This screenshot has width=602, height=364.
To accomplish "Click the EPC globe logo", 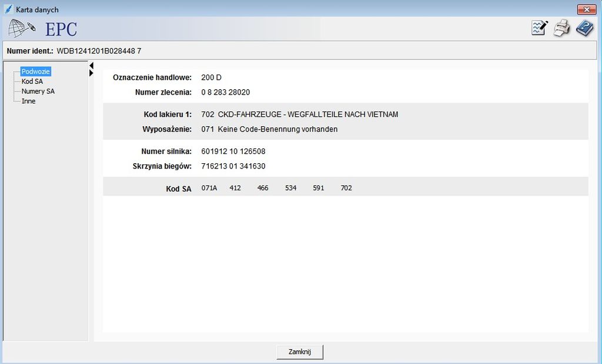I will point(22,28).
